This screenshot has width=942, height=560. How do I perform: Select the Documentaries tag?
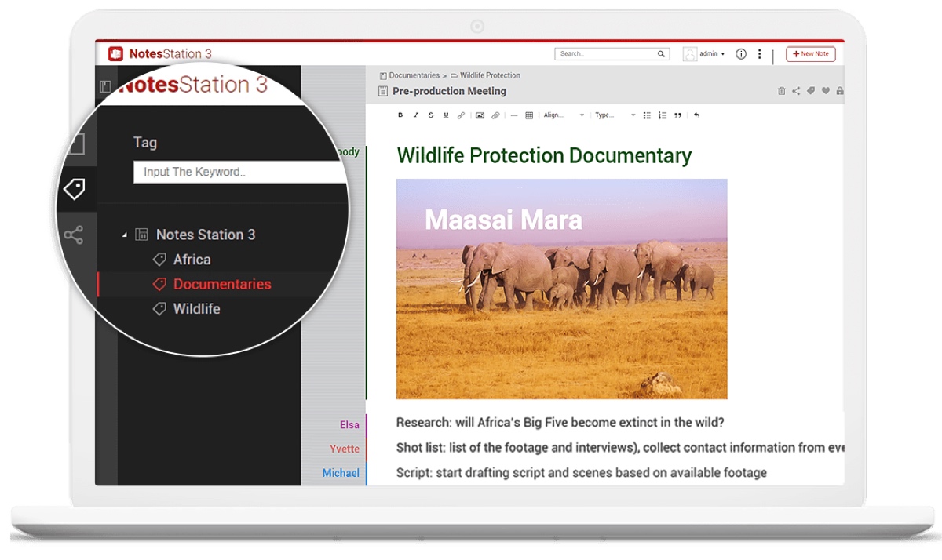(x=221, y=284)
